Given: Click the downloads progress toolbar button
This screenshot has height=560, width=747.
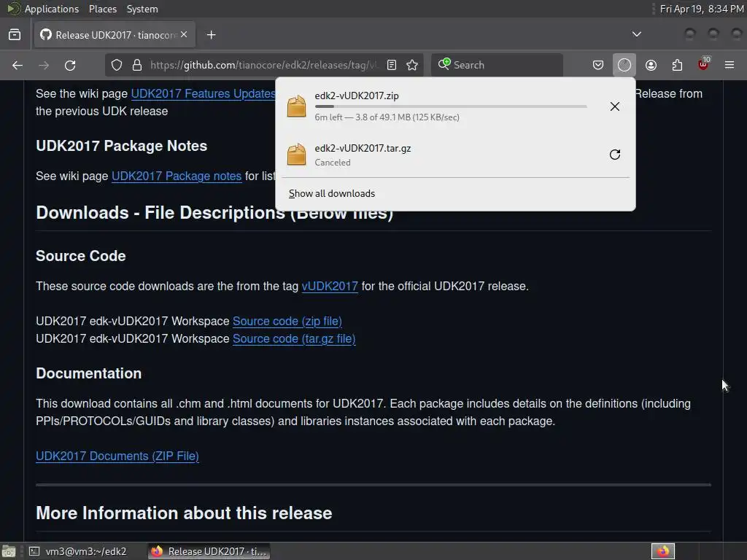Looking at the screenshot, I should (x=624, y=65).
